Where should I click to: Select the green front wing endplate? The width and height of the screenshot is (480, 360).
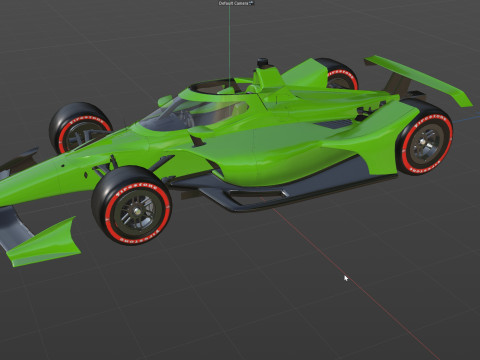click(x=44, y=243)
